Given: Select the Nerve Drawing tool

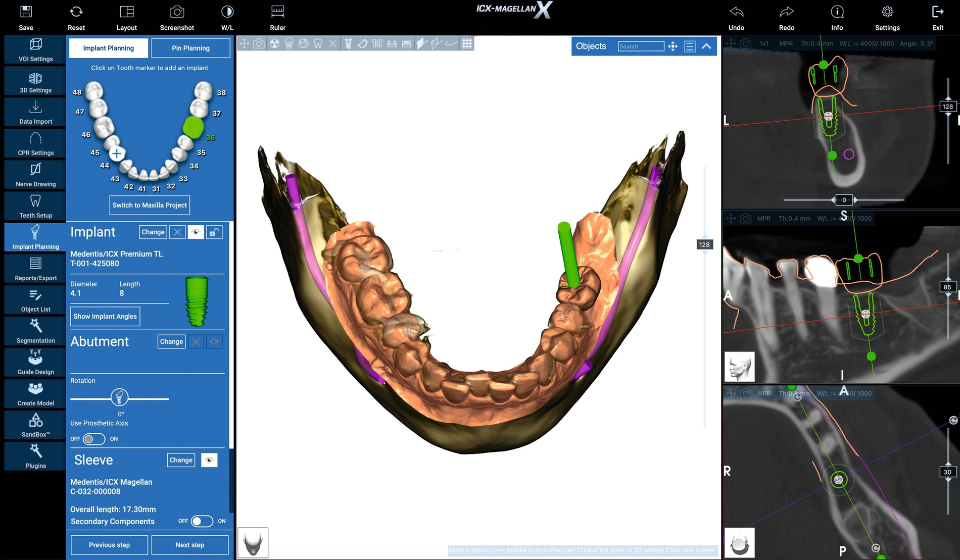Looking at the screenshot, I should point(35,176).
